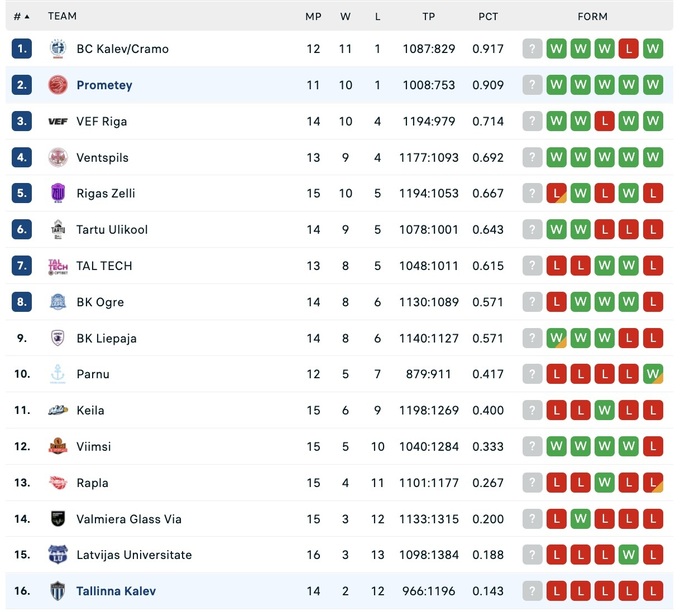Open the Tartu Ulikool team link
680x612 pixels.
[112, 229]
